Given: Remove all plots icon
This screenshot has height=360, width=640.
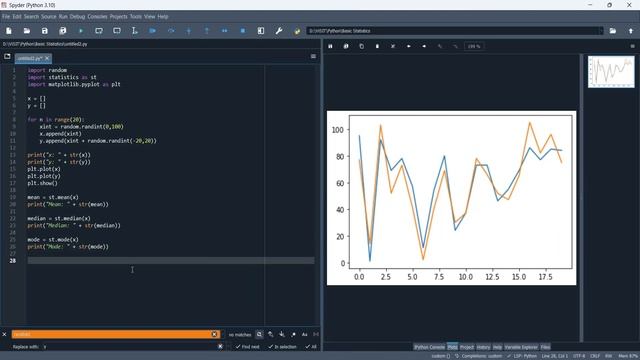Looking at the screenshot, I should coord(393,46).
